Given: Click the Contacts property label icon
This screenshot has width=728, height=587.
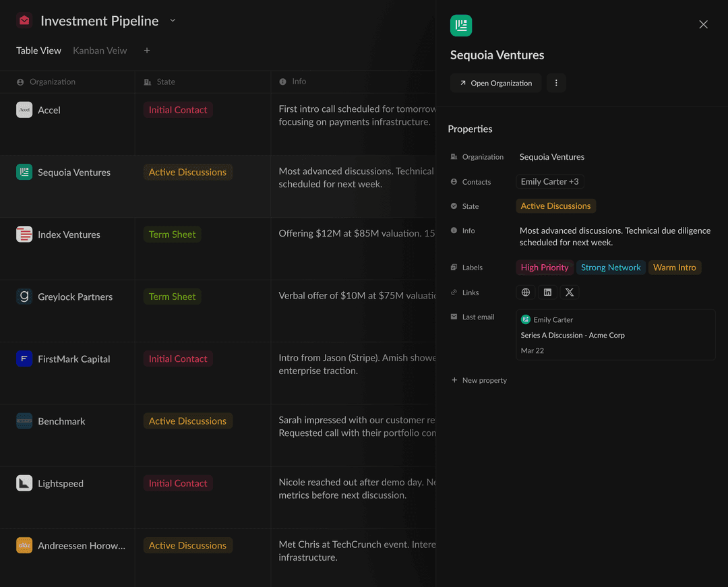Looking at the screenshot, I should 454,182.
